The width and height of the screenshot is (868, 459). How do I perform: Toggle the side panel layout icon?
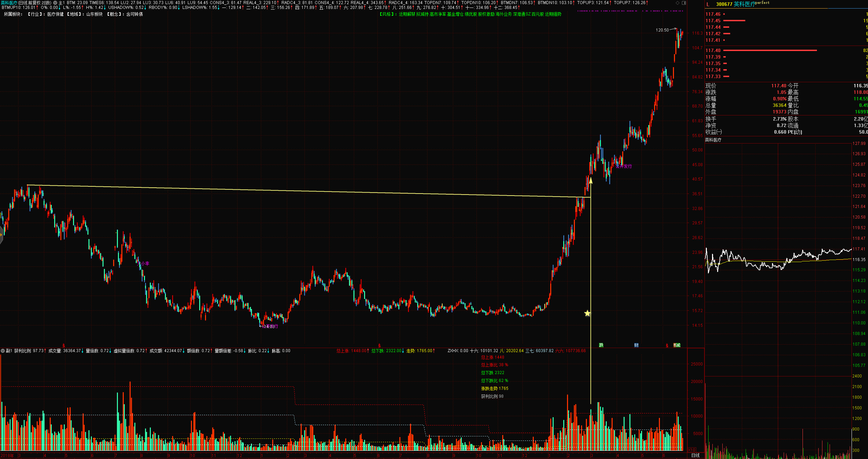pos(684,3)
